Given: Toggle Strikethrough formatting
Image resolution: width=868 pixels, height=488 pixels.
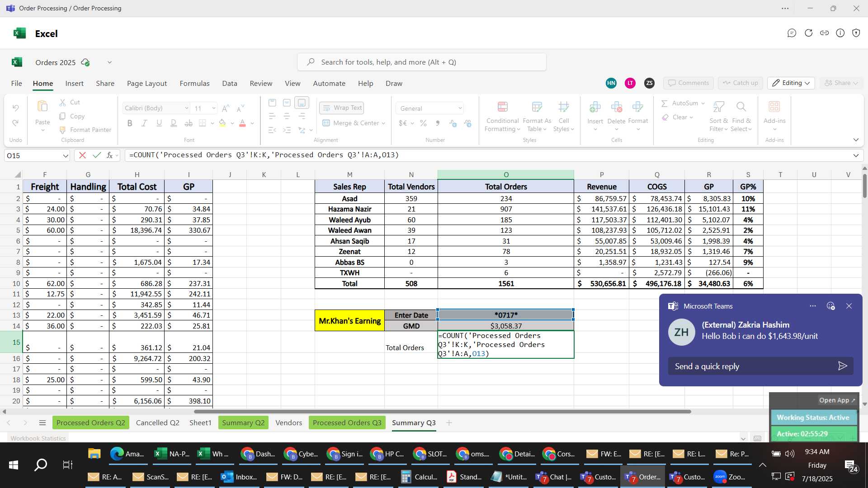Looking at the screenshot, I should pyautogui.click(x=189, y=123).
